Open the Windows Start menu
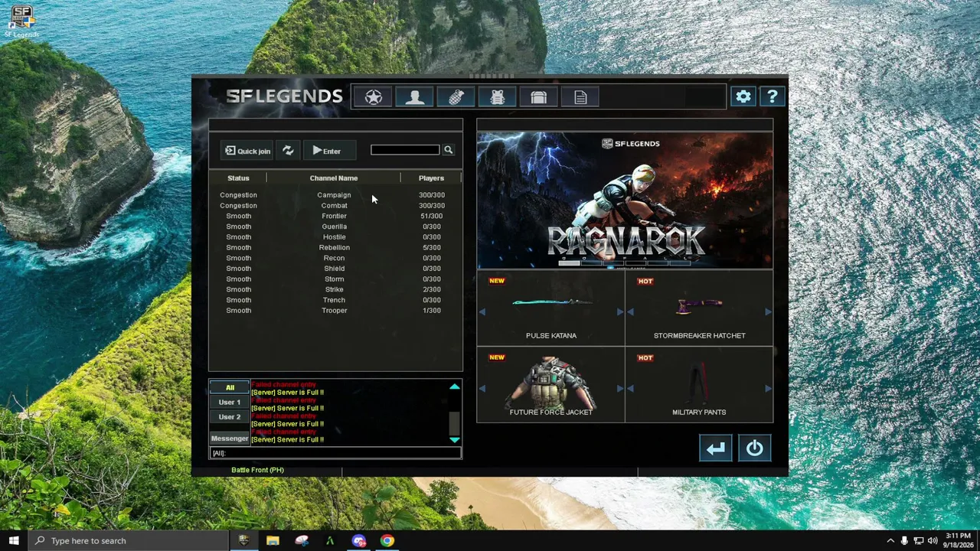This screenshot has height=551, width=980. tap(14, 540)
